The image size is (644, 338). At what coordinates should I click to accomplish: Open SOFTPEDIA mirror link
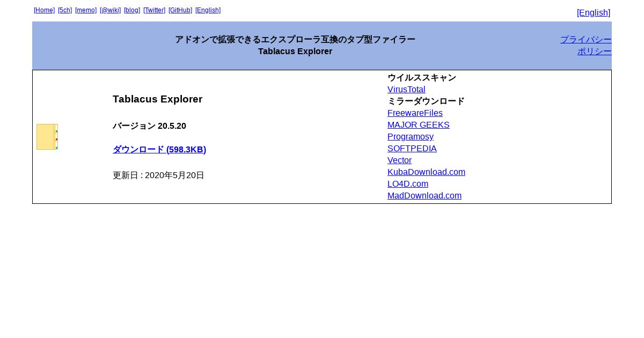412,149
